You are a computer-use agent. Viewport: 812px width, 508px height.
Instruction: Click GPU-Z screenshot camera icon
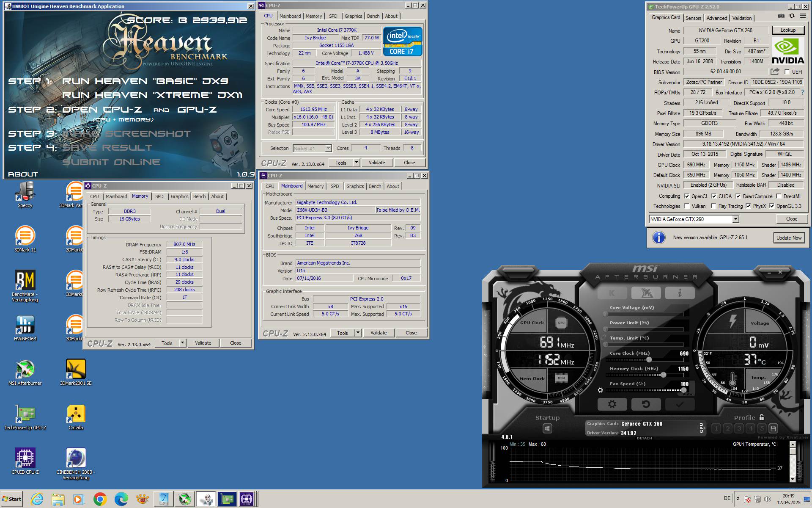[x=781, y=16]
